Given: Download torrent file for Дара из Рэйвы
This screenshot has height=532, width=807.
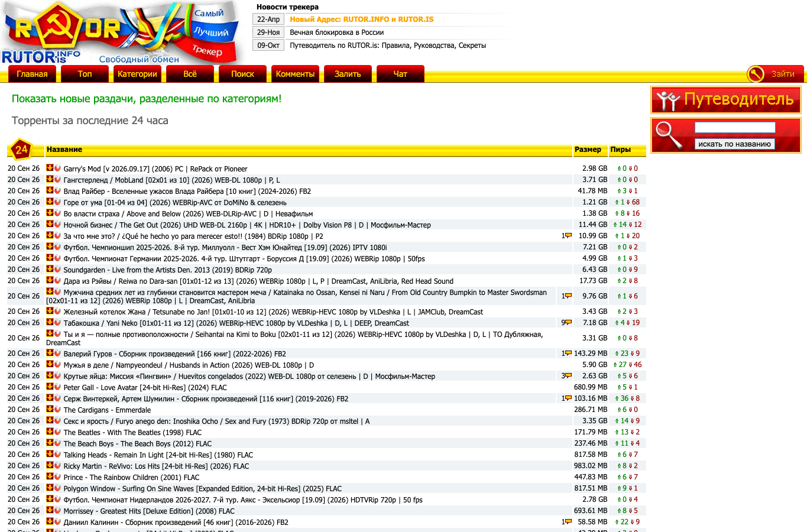Looking at the screenshot, I should [x=50, y=280].
